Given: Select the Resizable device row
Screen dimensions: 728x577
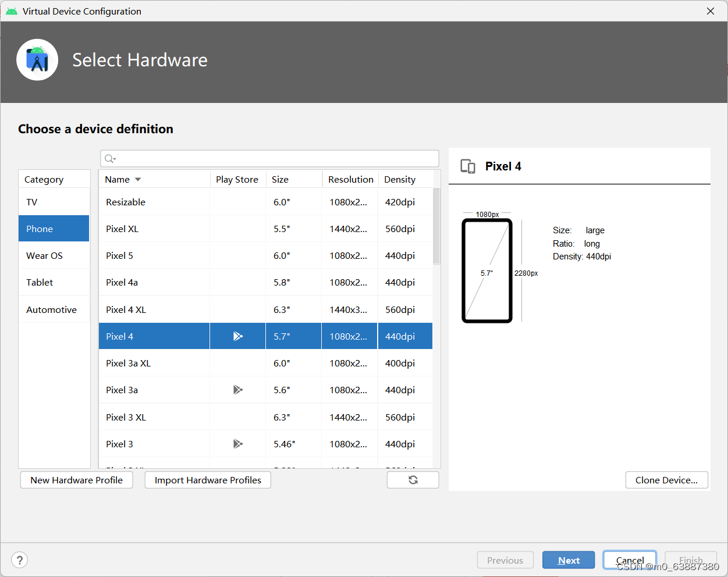Looking at the screenshot, I should pos(266,202).
